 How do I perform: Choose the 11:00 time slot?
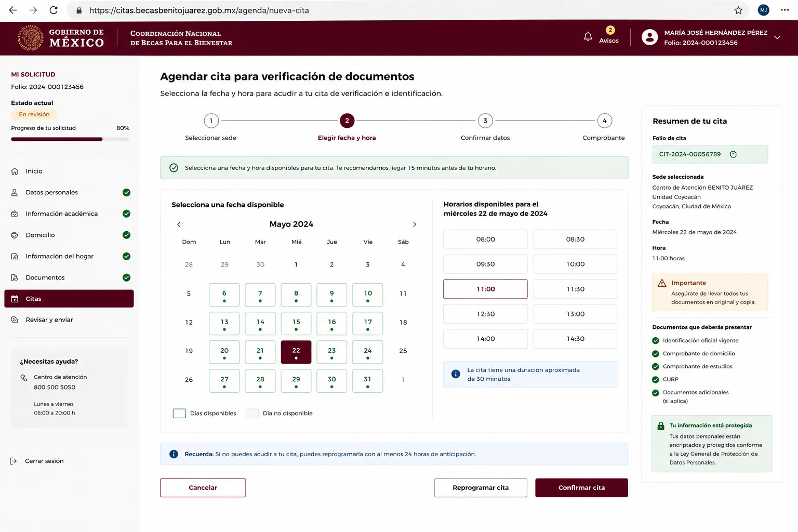tap(485, 289)
